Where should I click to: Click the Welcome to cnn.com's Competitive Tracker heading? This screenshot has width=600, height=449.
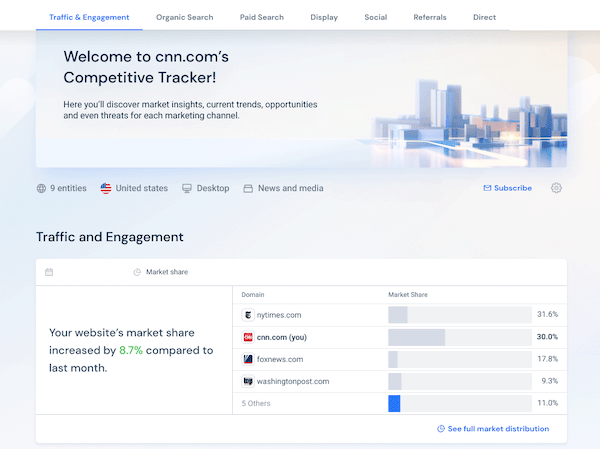point(146,67)
